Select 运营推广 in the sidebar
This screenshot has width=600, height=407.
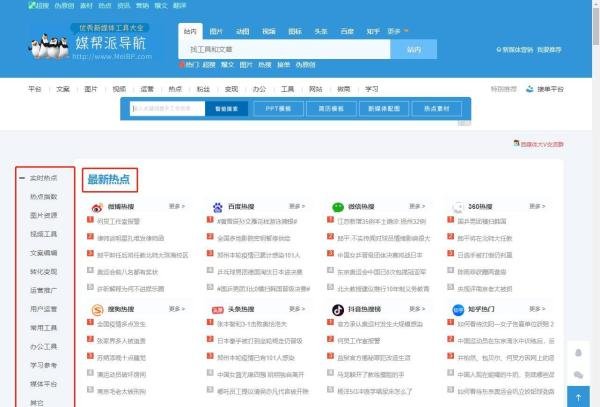point(44,290)
